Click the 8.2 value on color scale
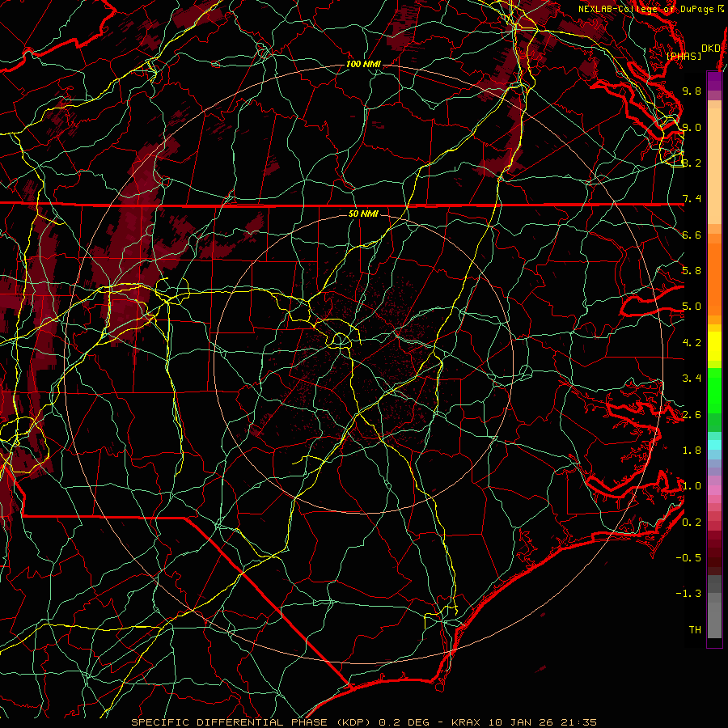This screenshot has width=728, height=728. 692,163
